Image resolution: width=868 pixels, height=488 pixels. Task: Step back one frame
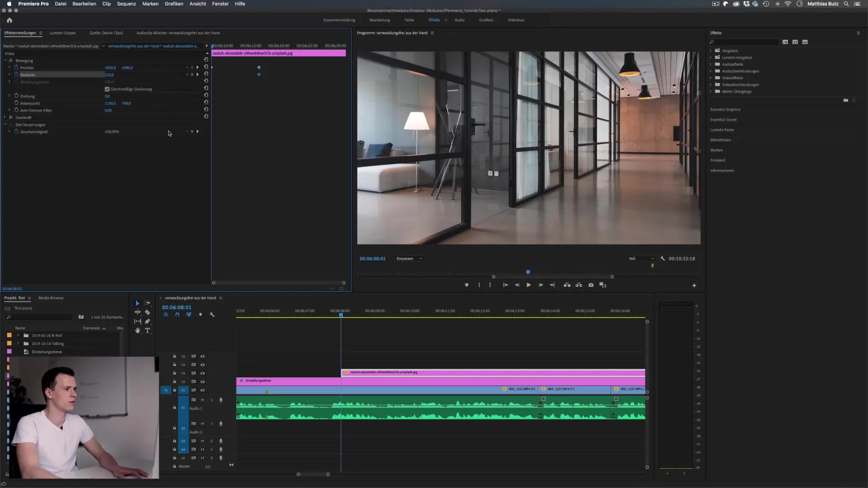(x=517, y=285)
